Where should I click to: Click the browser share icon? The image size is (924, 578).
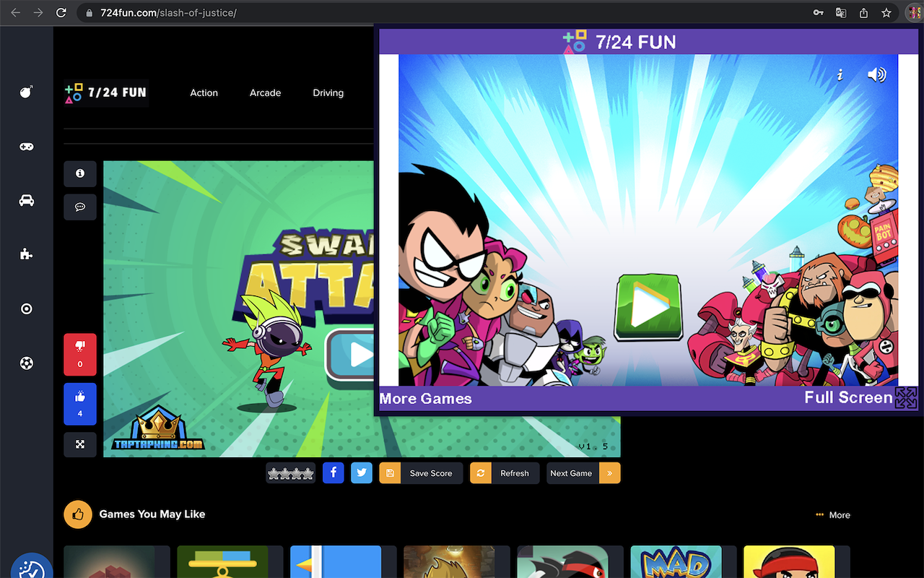pyautogui.click(x=863, y=13)
